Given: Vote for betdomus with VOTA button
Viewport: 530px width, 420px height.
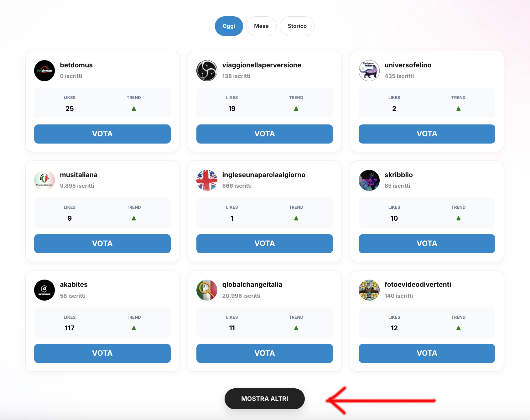Looking at the screenshot, I should click(102, 134).
